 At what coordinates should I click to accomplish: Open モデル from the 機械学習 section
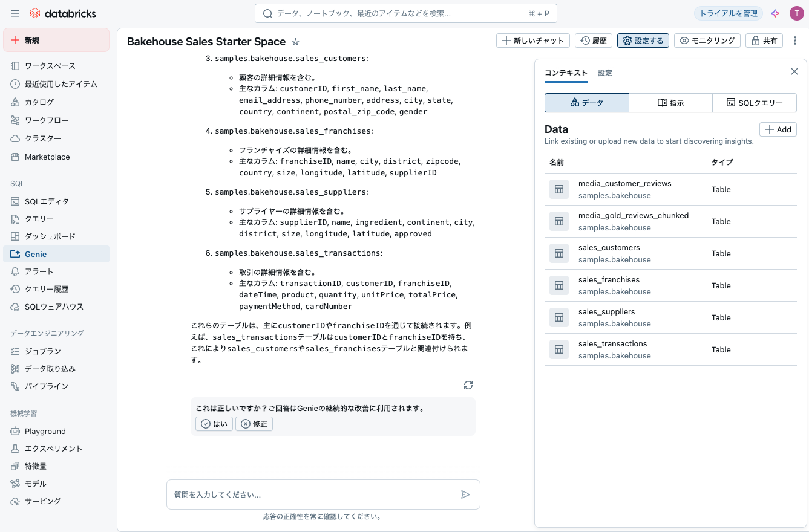(x=35, y=483)
